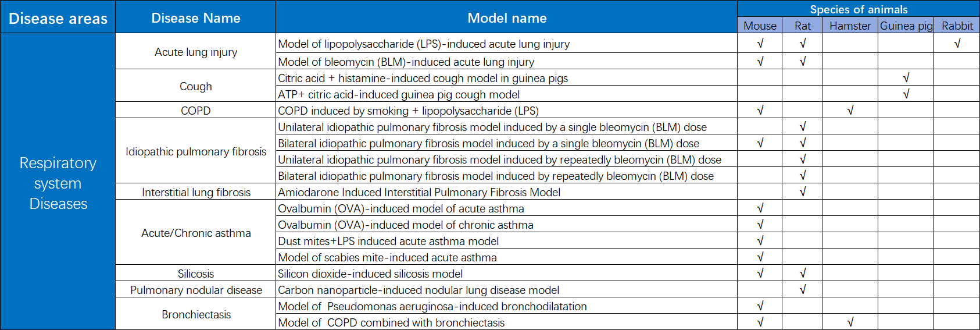Select the Mouse column header
The height and width of the screenshot is (330, 980).
(760, 26)
